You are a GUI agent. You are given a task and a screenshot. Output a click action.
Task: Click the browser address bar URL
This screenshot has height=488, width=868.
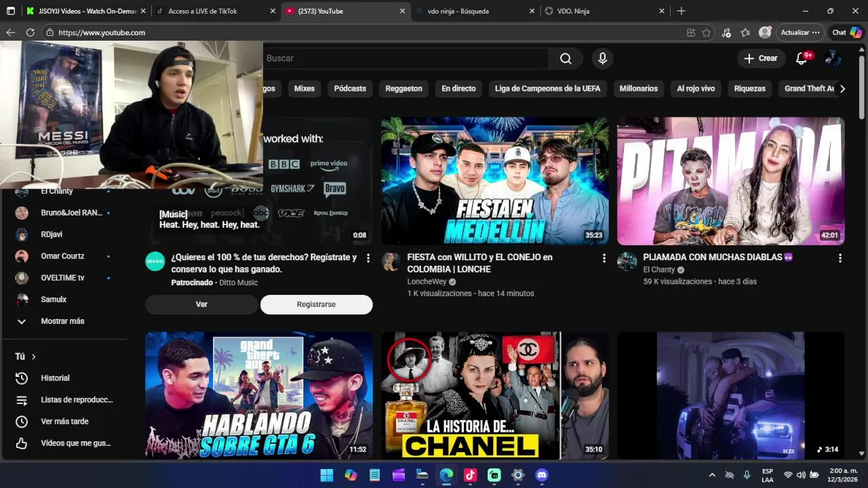point(102,33)
